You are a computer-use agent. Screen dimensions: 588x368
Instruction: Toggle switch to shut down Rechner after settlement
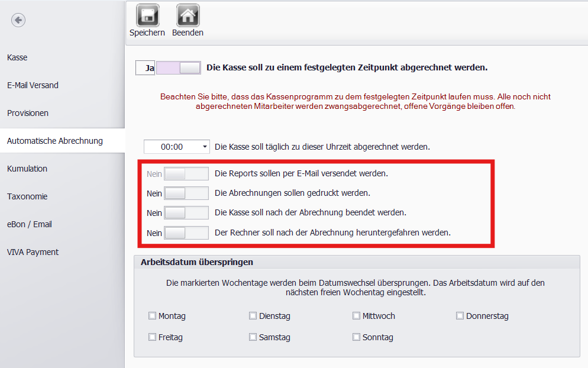[186, 233]
